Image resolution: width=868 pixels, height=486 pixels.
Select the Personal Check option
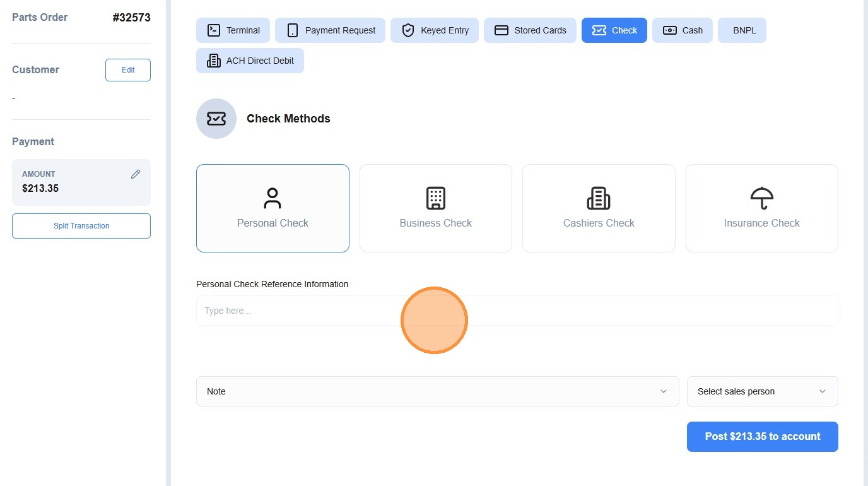tap(273, 208)
